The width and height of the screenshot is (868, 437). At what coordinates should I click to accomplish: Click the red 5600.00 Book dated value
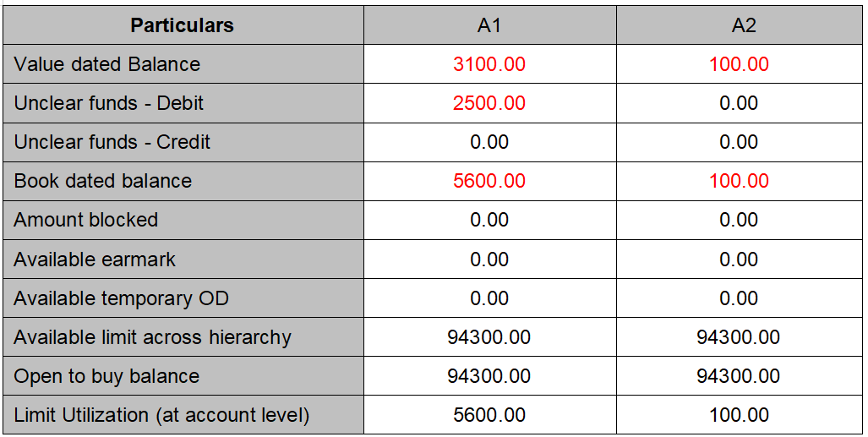pyautogui.click(x=489, y=181)
